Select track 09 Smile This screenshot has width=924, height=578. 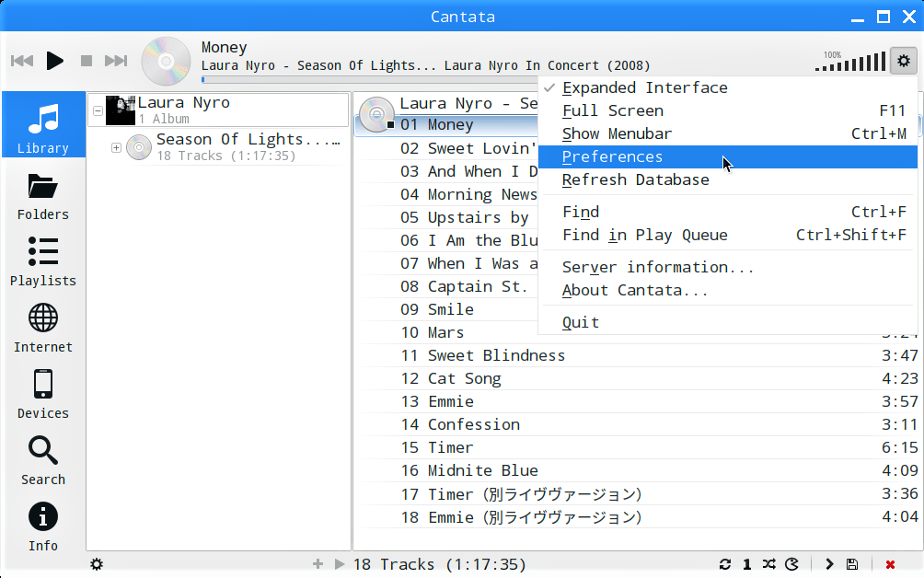tap(446, 309)
